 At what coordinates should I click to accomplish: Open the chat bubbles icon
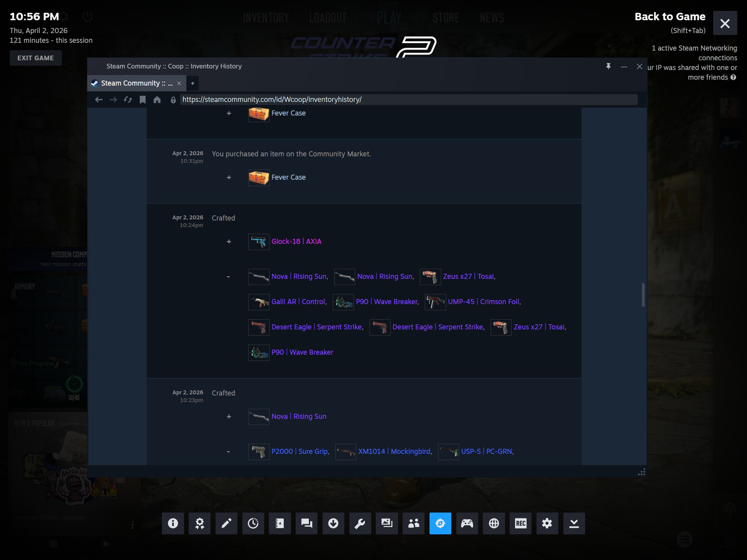307,523
